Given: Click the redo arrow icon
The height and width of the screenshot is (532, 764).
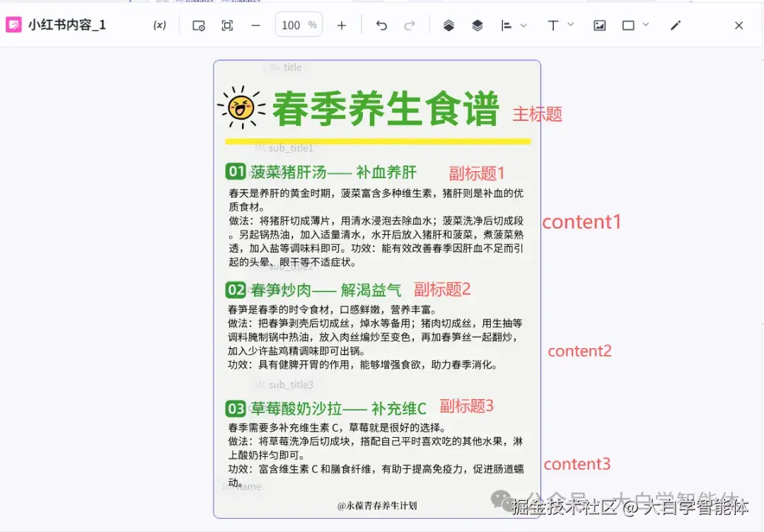Looking at the screenshot, I should point(409,25).
